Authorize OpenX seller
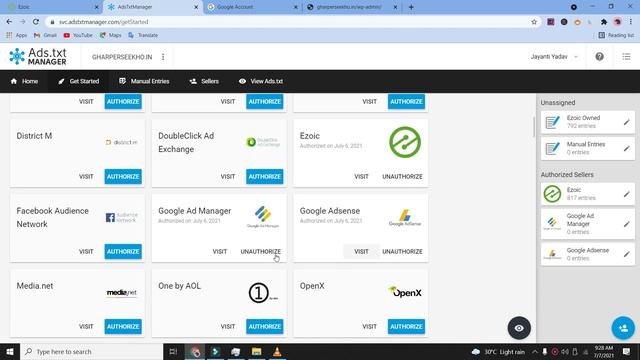 406,327
